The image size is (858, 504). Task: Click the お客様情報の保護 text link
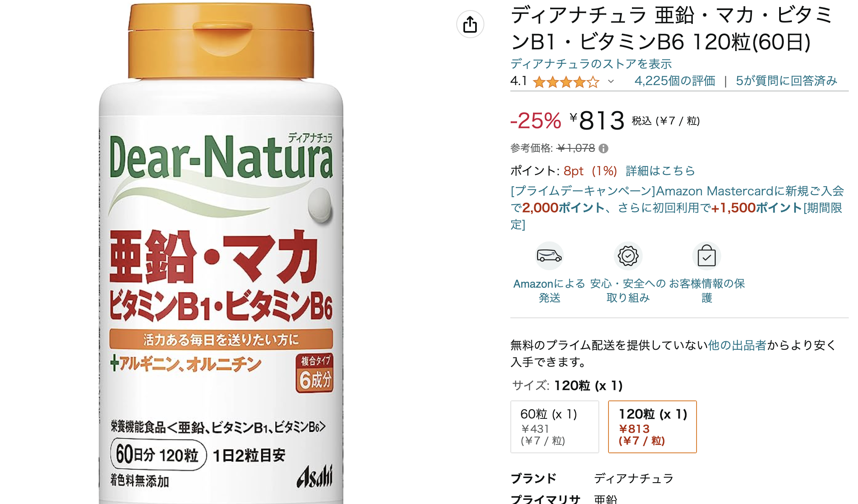[707, 291]
